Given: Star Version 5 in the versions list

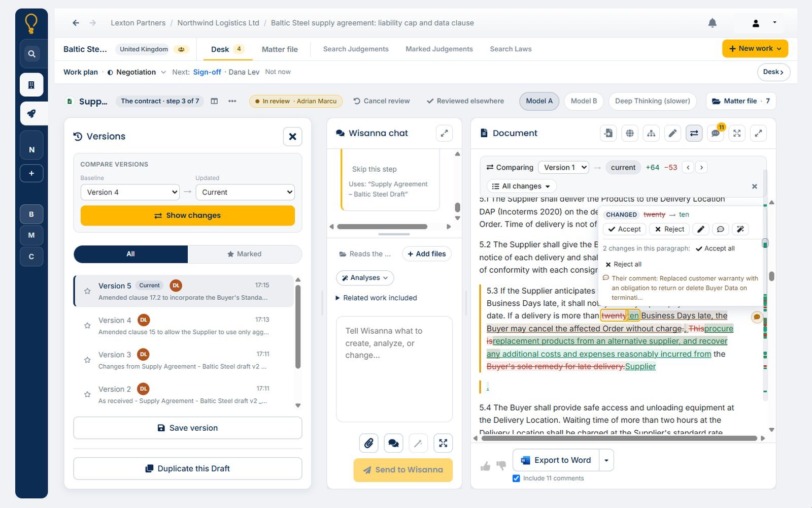Looking at the screenshot, I should tap(87, 291).
